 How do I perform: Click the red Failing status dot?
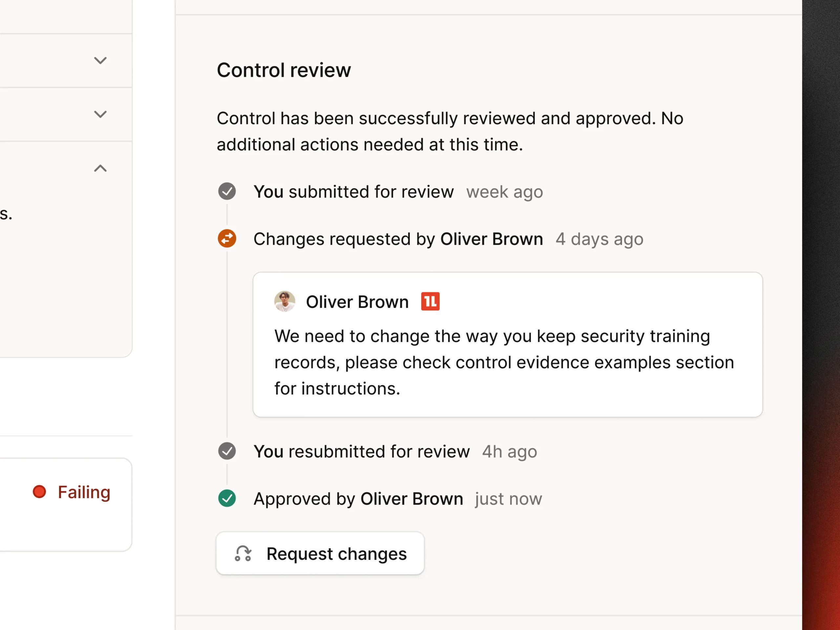coord(39,492)
